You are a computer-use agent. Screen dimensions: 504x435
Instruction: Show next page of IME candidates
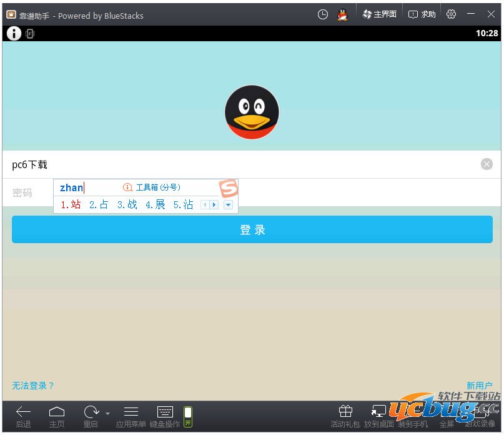pos(214,205)
